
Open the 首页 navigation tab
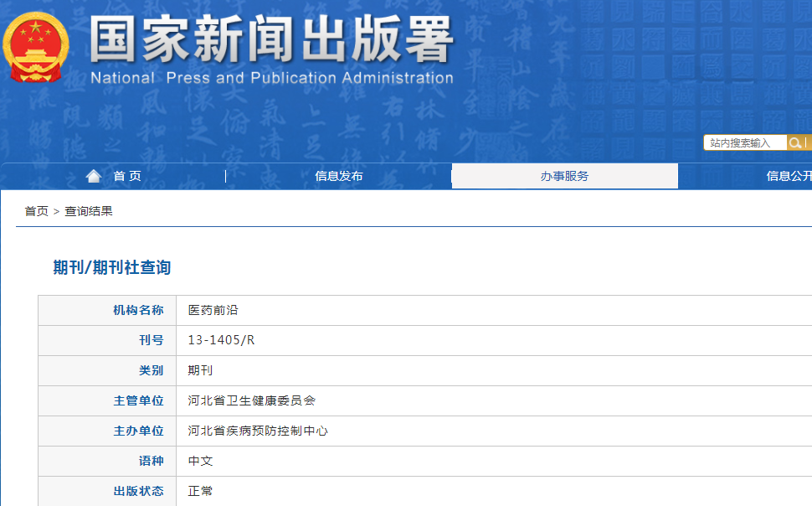(x=127, y=176)
